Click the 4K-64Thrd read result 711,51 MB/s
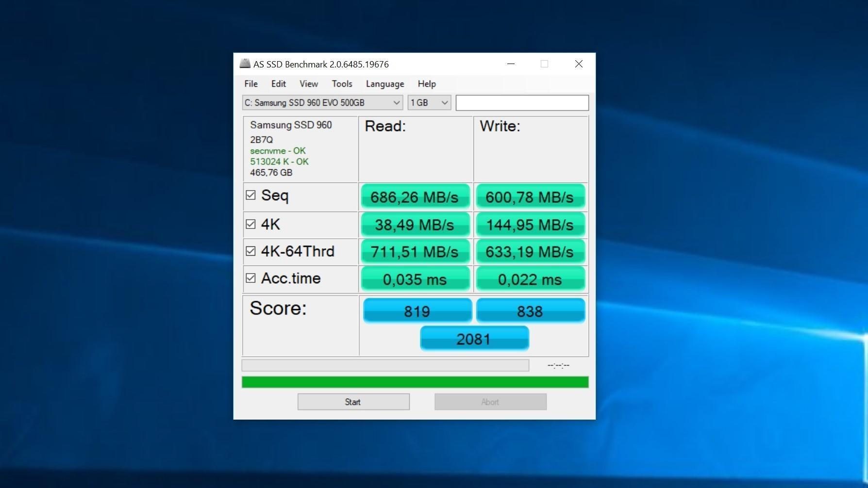 pos(416,252)
